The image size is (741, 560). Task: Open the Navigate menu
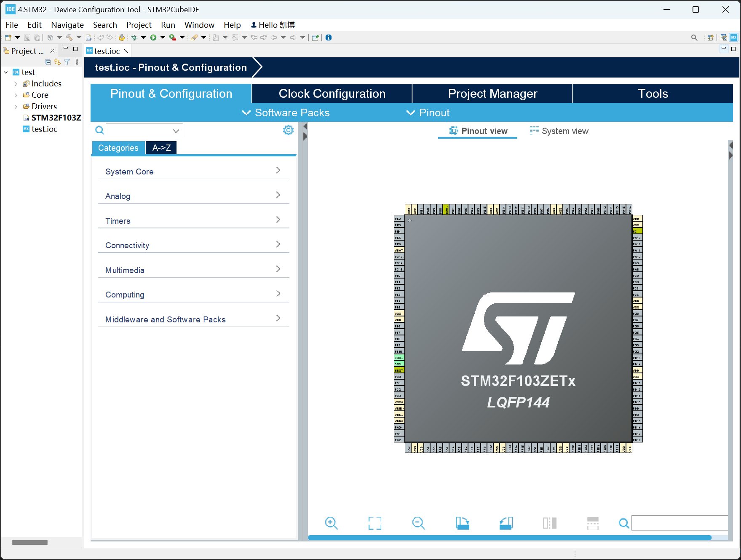pos(67,25)
